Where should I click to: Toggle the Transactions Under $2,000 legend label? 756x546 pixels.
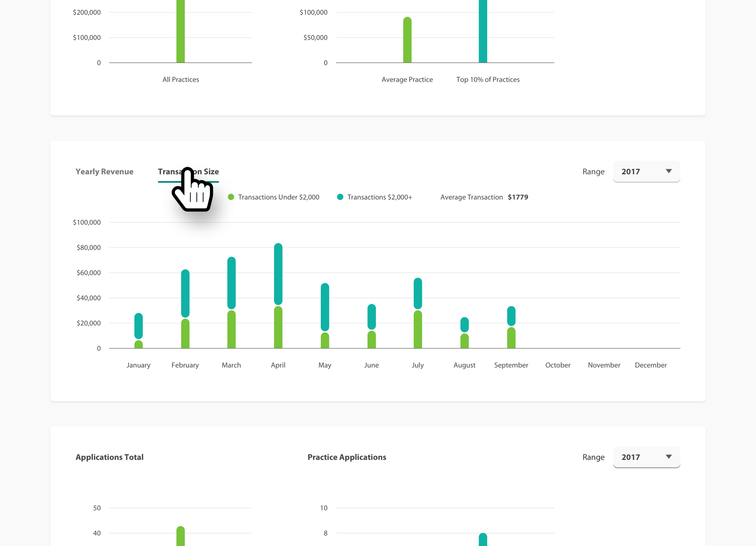278,197
